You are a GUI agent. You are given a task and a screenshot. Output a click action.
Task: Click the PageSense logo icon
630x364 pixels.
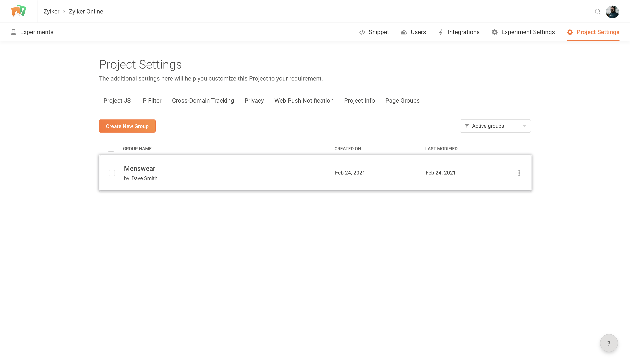[19, 11]
